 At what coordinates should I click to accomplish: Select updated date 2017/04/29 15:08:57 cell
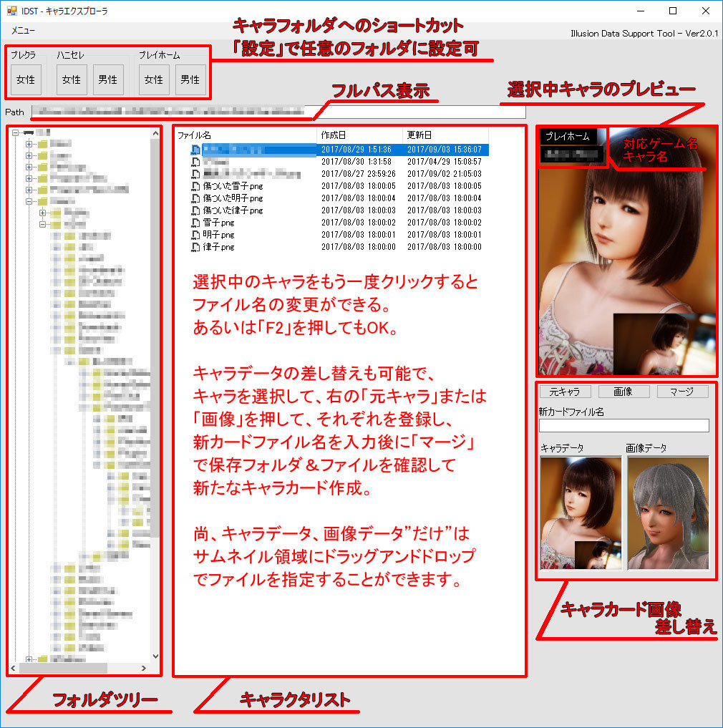point(445,162)
